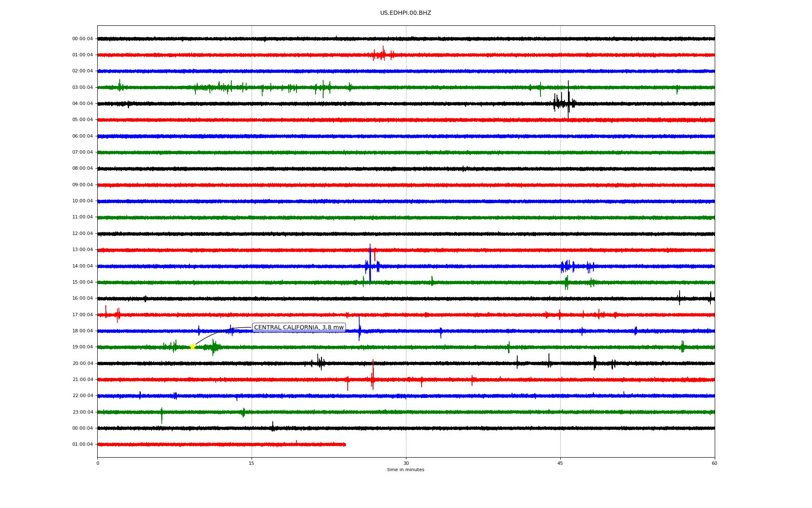Click the 20:00:04 row label
812x508 pixels.
pyautogui.click(x=82, y=364)
